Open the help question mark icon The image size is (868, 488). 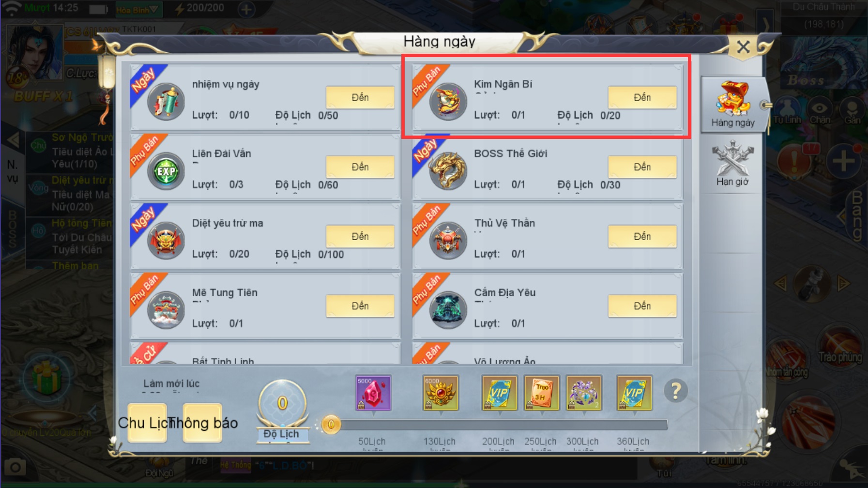[x=676, y=391]
